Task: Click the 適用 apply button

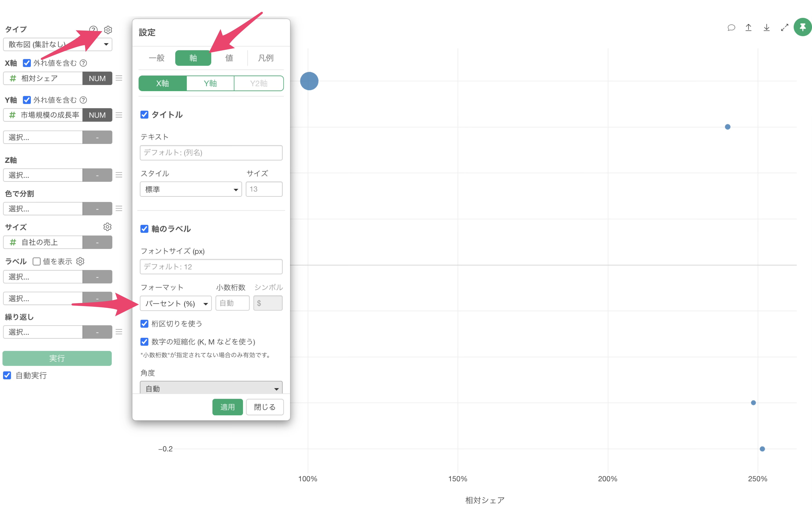Action: pyautogui.click(x=228, y=407)
